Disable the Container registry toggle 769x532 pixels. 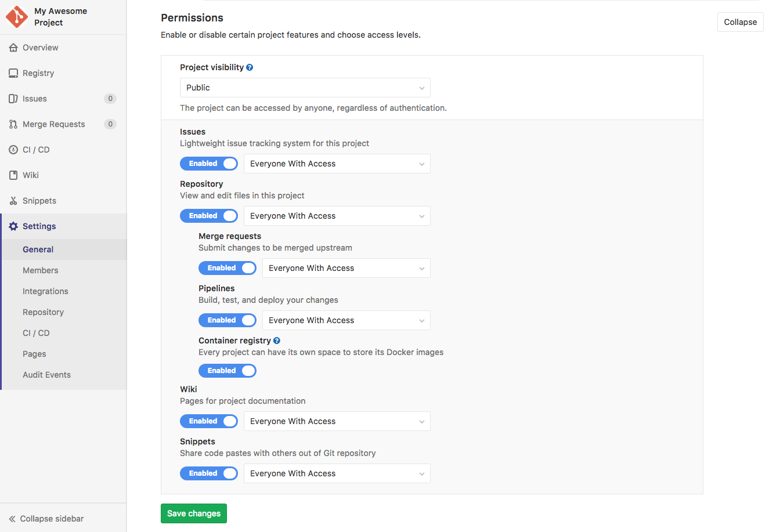point(228,371)
